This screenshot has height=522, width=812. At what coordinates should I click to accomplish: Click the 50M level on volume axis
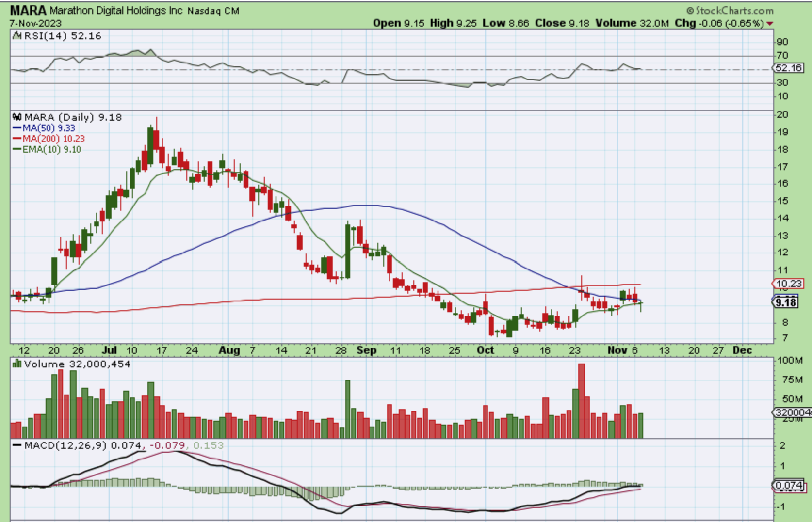[792, 399]
